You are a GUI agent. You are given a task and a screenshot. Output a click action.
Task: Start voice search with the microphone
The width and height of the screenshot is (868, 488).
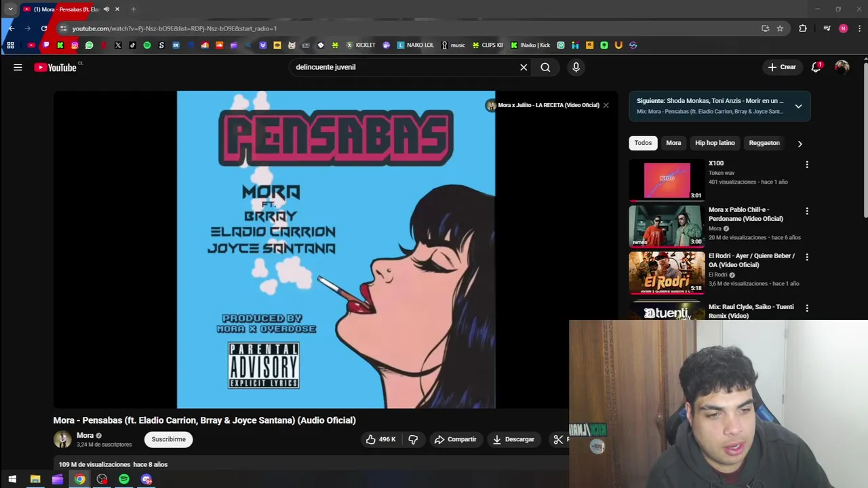576,67
